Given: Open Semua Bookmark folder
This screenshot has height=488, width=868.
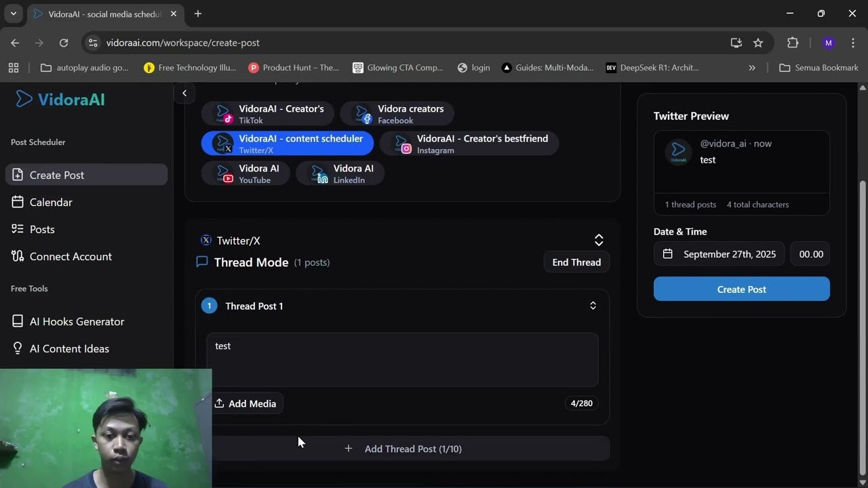Looking at the screenshot, I should point(819,68).
